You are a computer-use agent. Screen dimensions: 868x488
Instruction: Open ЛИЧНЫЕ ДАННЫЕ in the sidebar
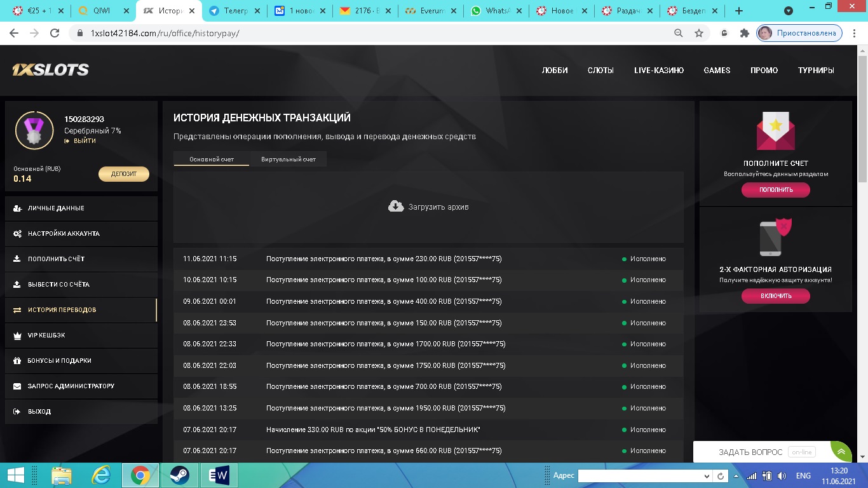[x=81, y=208]
